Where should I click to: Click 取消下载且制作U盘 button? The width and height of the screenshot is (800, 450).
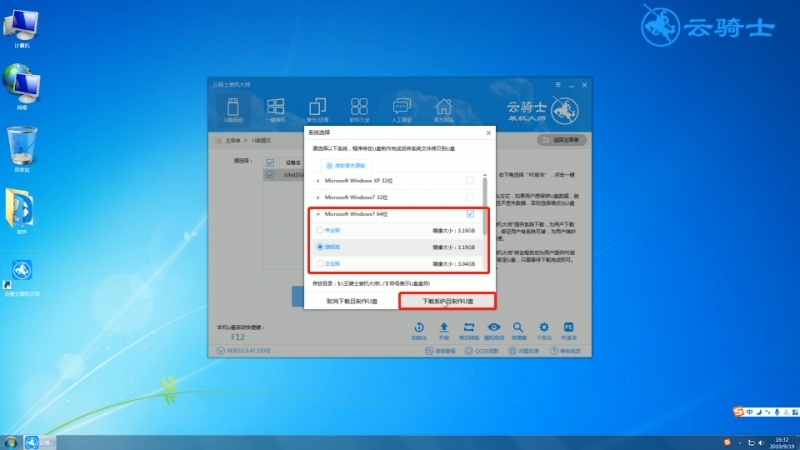pos(352,301)
